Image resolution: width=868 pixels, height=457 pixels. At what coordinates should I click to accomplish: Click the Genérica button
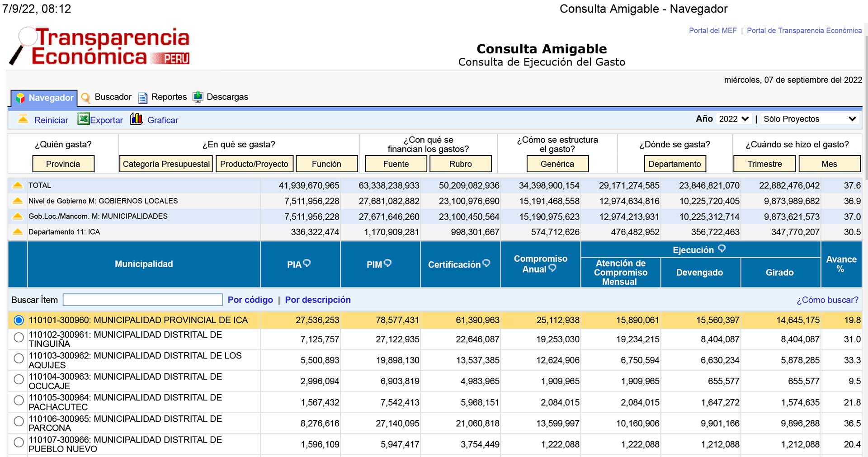557,164
